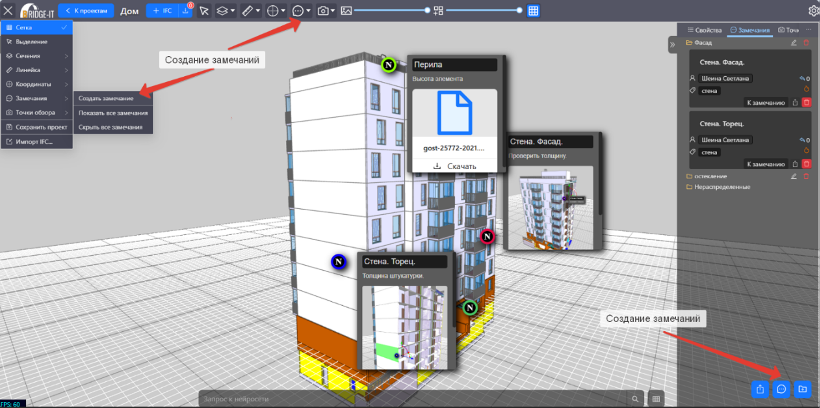Click the blue N marker on the wall
The height and width of the screenshot is (408, 820).
tap(338, 262)
